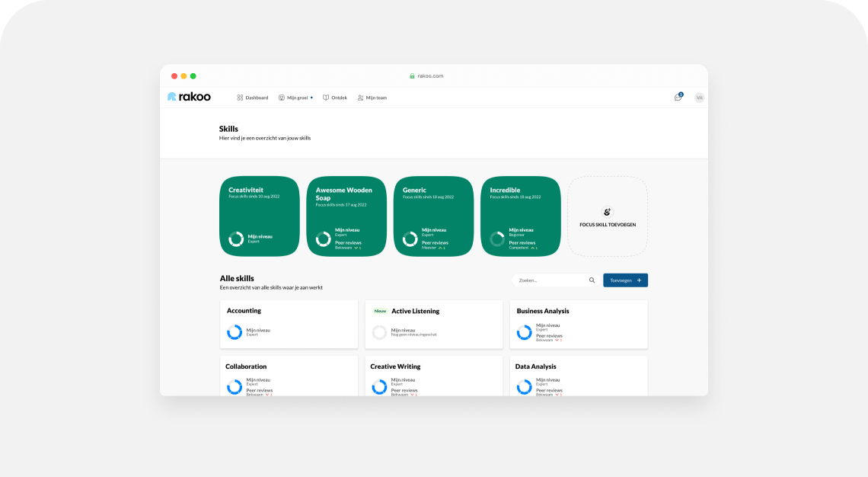Click the Ontdek book icon
This screenshot has width=868, height=477.
point(326,98)
